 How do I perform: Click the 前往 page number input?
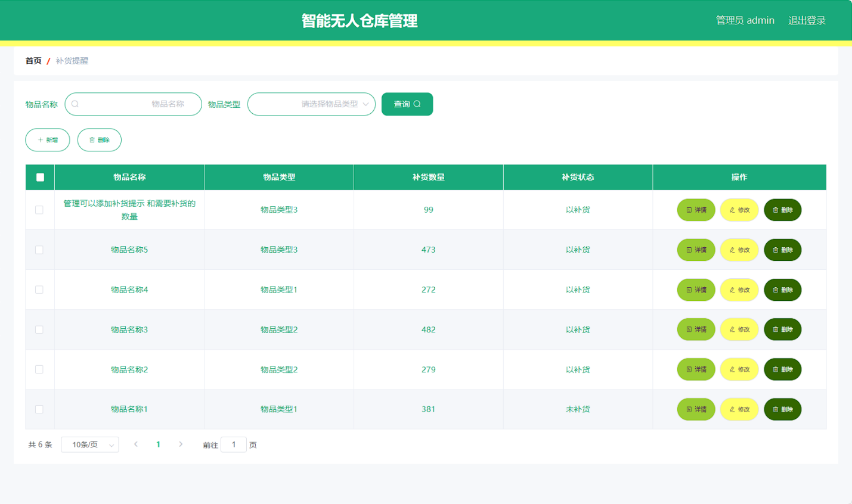click(x=234, y=444)
